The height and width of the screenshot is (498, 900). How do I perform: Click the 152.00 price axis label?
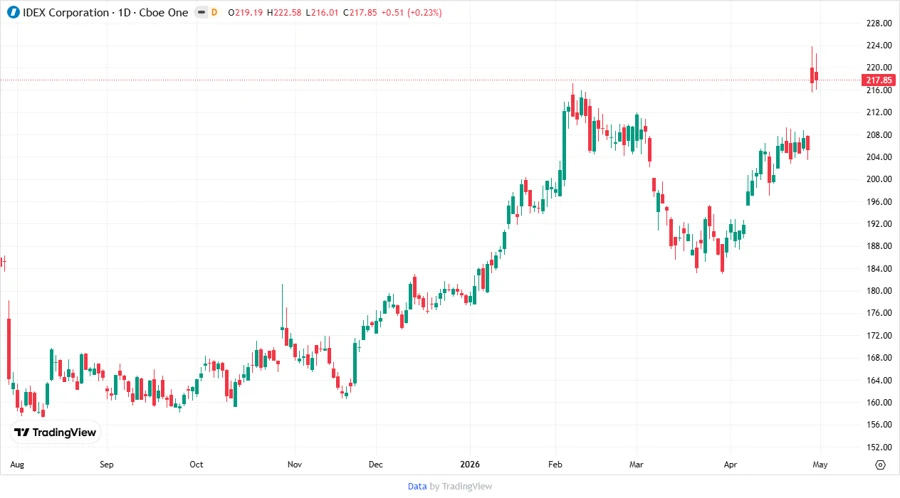(879, 447)
